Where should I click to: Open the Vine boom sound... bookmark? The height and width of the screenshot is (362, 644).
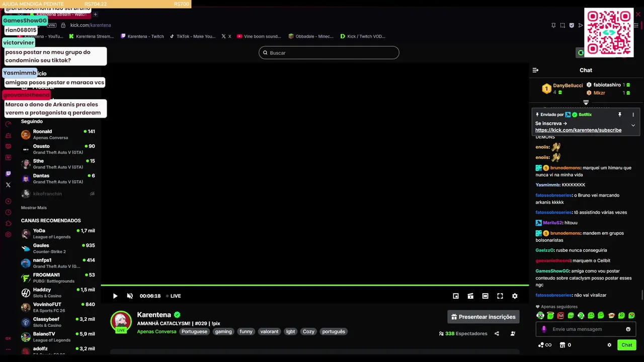(259, 36)
